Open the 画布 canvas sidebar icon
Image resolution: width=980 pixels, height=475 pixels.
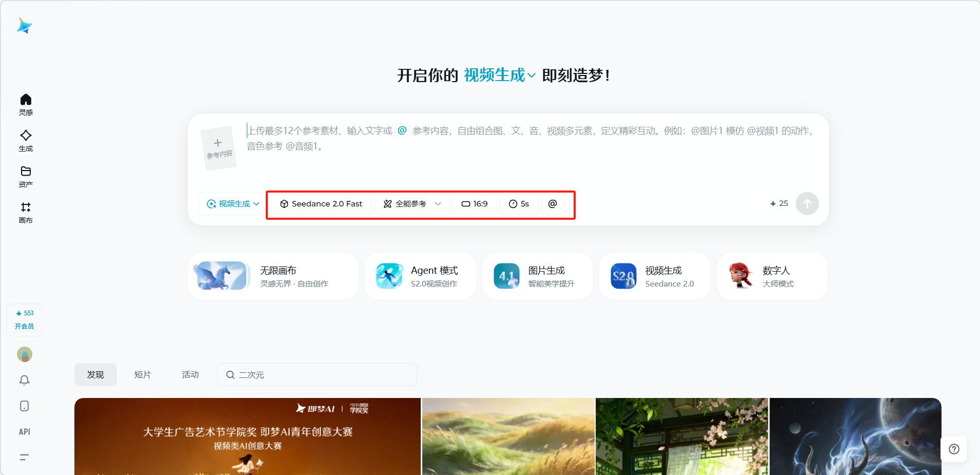coord(26,212)
